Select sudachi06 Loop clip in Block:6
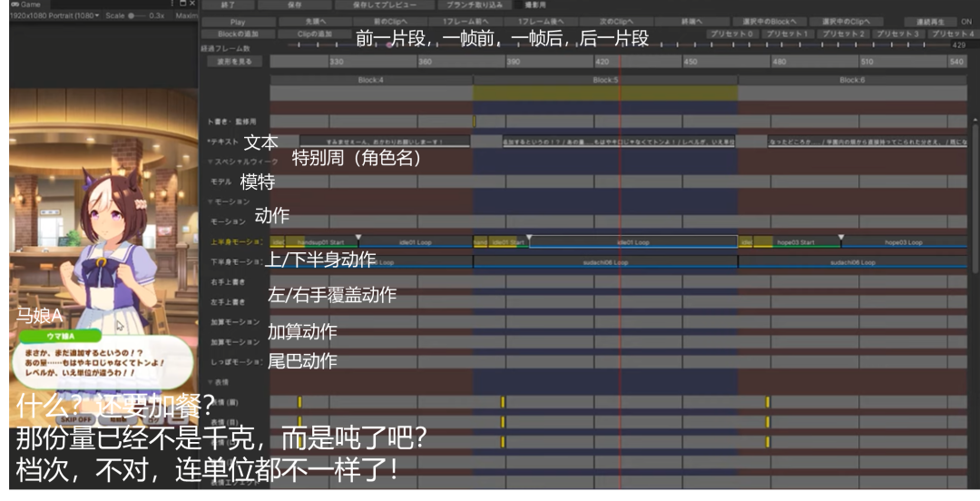The image size is (980, 501). click(x=852, y=262)
